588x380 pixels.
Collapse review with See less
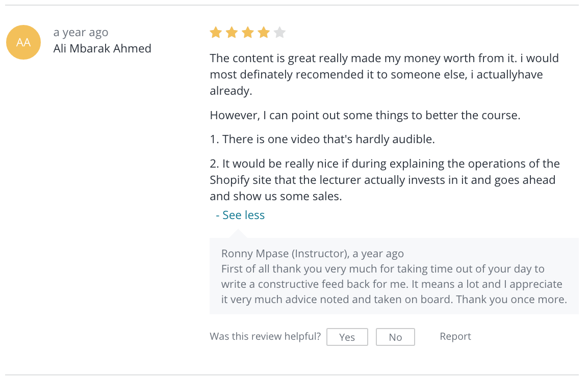(240, 215)
